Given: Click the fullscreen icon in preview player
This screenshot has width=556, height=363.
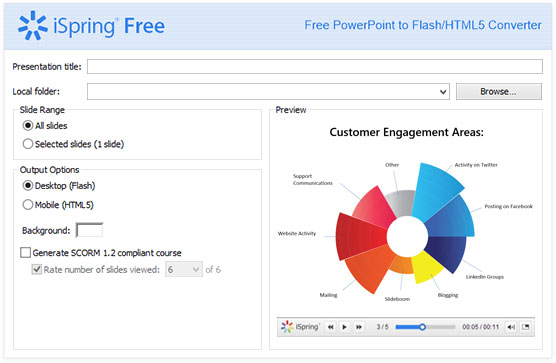Looking at the screenshot, I should tap(526, 327).
